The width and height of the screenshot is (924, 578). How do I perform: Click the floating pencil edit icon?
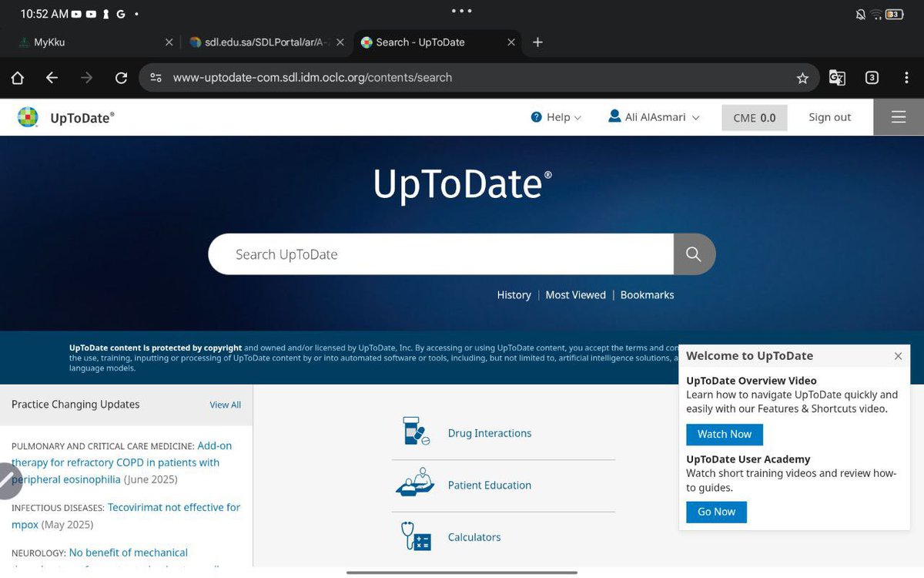click(x=6, y=479)
